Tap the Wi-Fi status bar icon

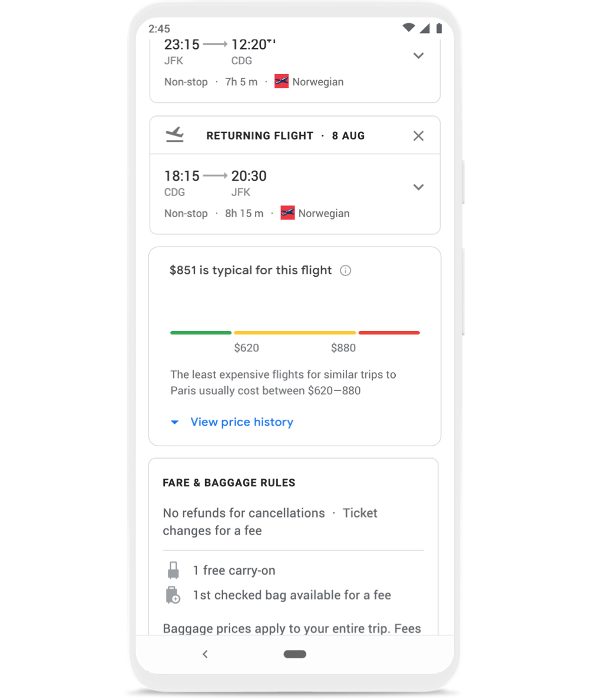coord(408,27)
